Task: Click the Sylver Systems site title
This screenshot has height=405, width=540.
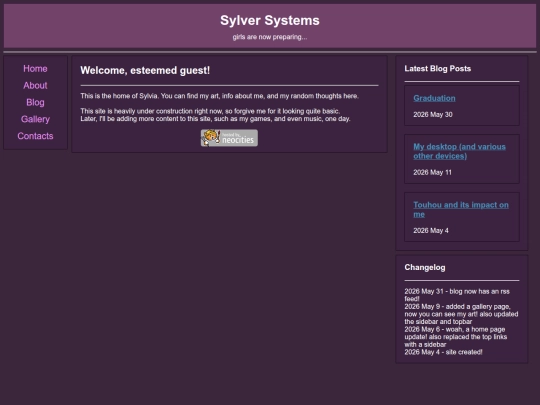Action: [x=270, y=20]
